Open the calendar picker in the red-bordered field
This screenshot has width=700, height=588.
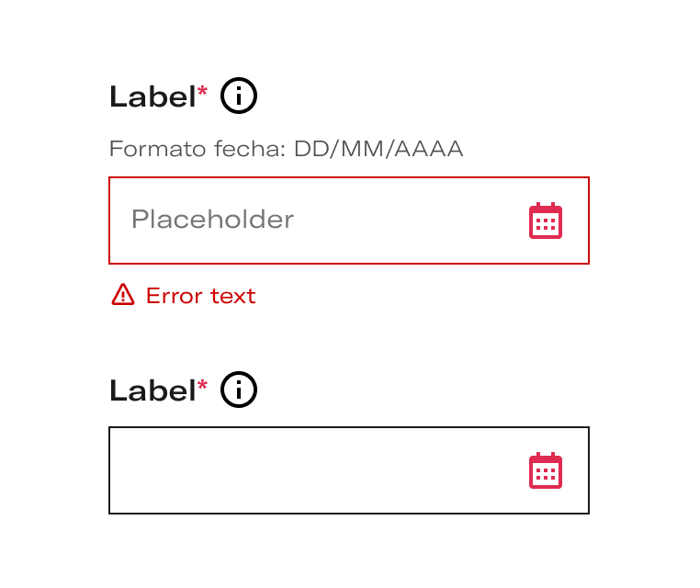tap(545, 220)
